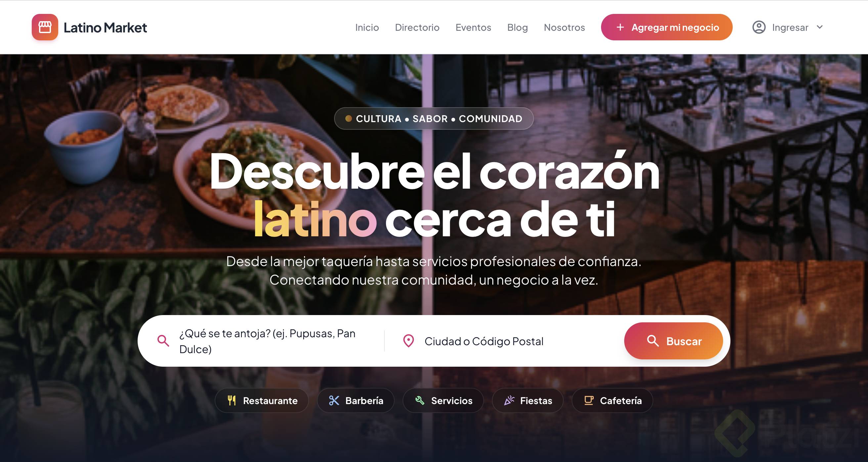Click the scissors Barbería icon
The width and height of the screenshot is (868, 462).
334,400
